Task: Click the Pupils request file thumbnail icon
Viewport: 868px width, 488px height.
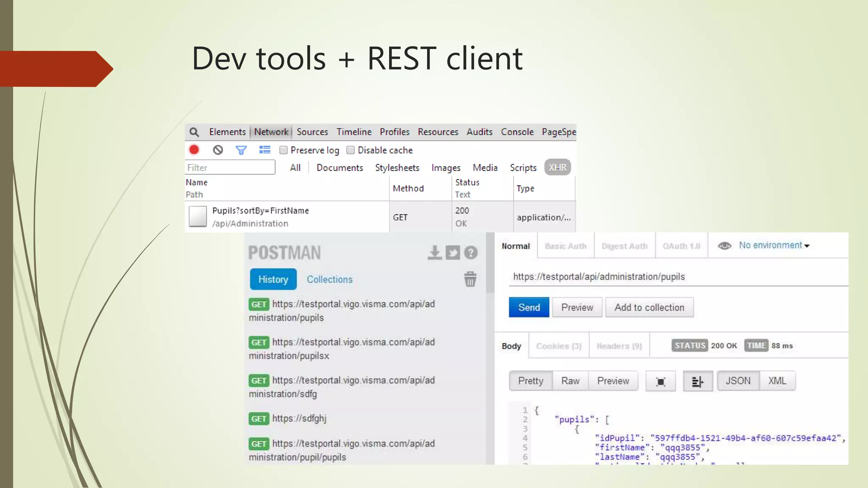Action: [x=198, y=216]
